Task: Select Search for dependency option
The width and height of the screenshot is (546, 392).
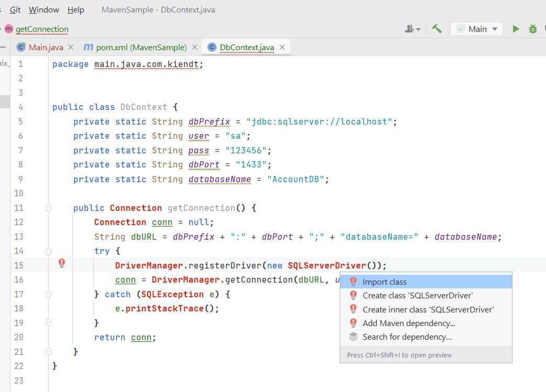Action: (407, 337)
